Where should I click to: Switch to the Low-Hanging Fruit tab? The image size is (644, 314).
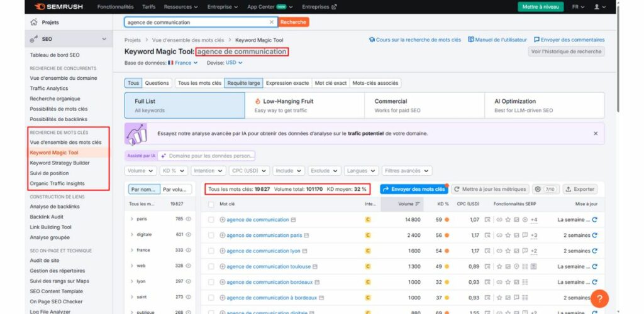(x=305, y=106)
